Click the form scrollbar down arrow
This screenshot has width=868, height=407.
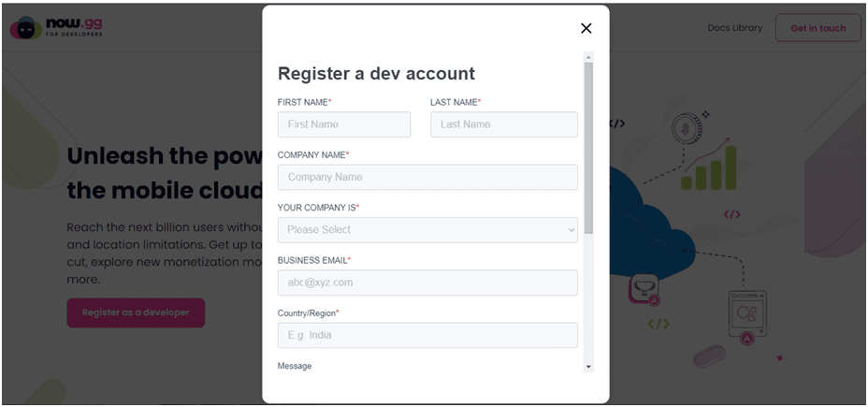[x=588, y=367]
